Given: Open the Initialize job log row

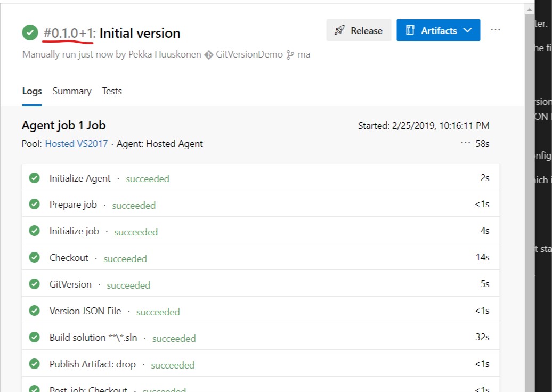Looking at the screenshot, I should point(261,230).
